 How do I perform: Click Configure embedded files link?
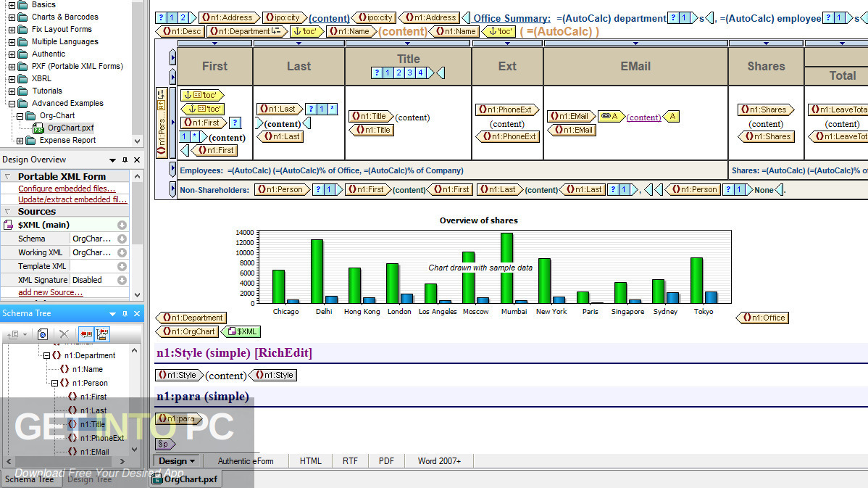click(67, 189)
